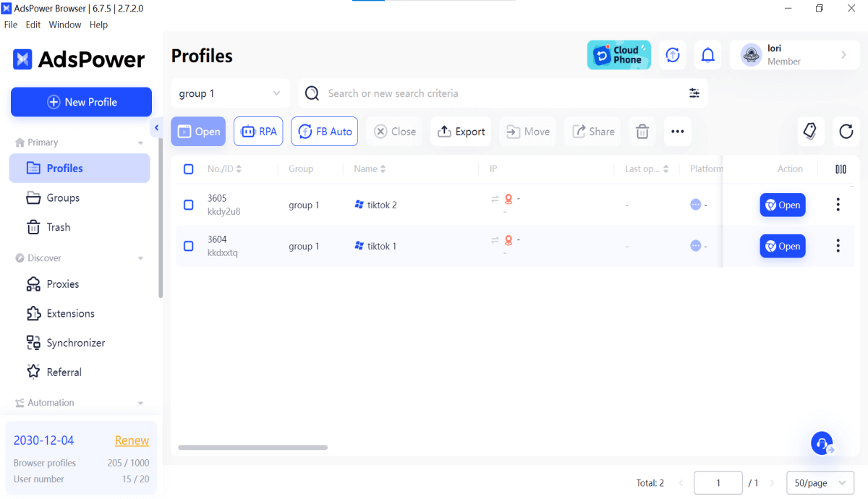The height and width of the screenshot is (499, 868).
Task: Open the search filter settings icon
Action: [x=694, y=93]
